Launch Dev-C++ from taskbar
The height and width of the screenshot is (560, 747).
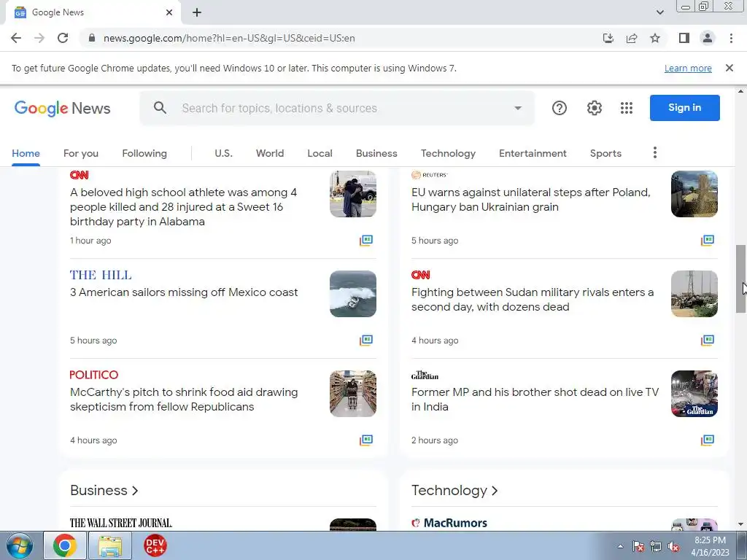[155, 545]
